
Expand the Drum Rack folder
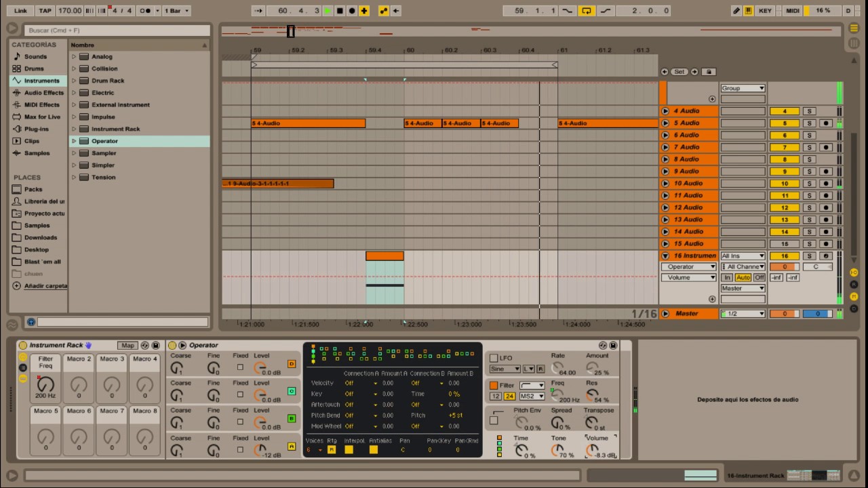(x=74, y=81)
